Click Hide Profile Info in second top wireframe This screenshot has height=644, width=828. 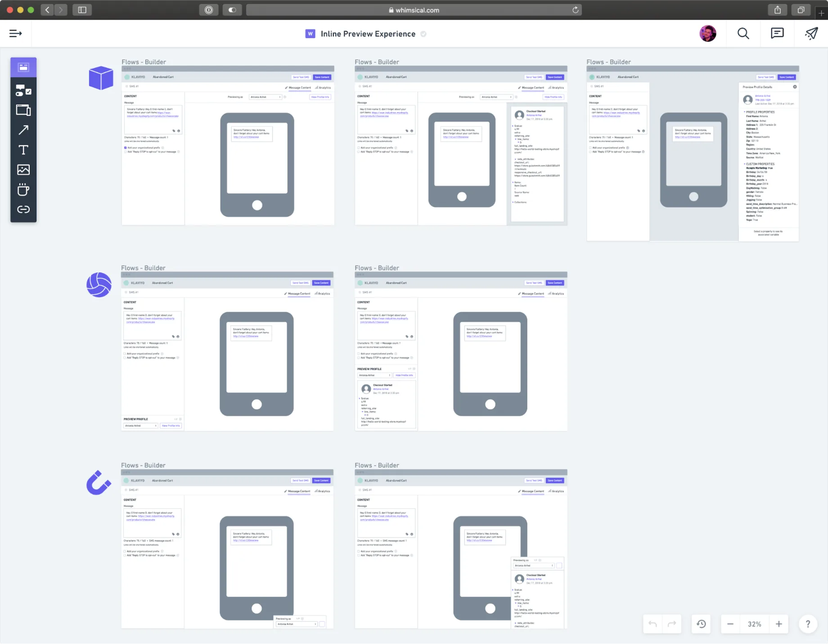point(553,97)
